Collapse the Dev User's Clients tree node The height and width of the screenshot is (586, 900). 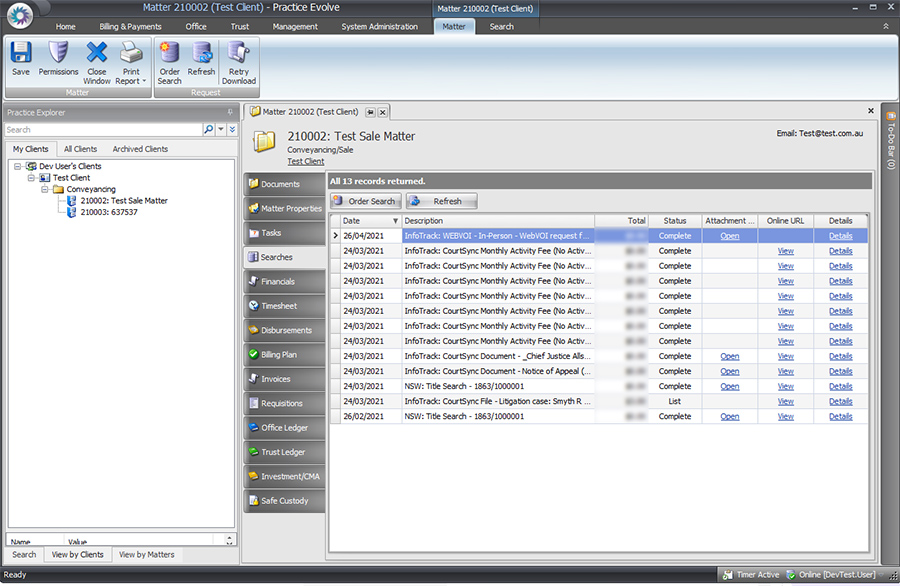[18, 166]
